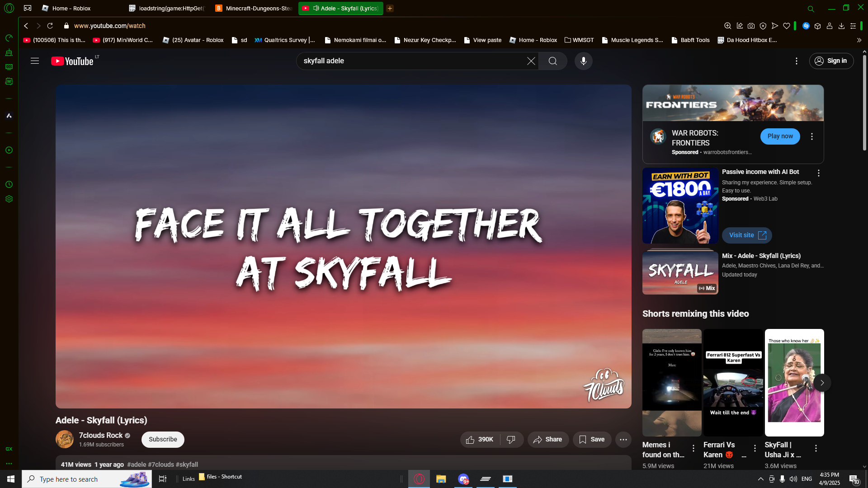Open sidebar history clock icon

point(9,184)
